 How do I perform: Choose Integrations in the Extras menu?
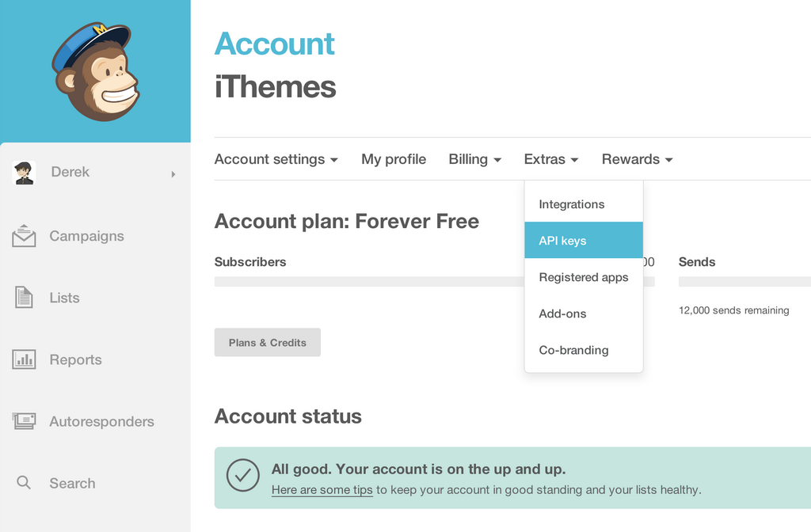click(x=584, y=204)
